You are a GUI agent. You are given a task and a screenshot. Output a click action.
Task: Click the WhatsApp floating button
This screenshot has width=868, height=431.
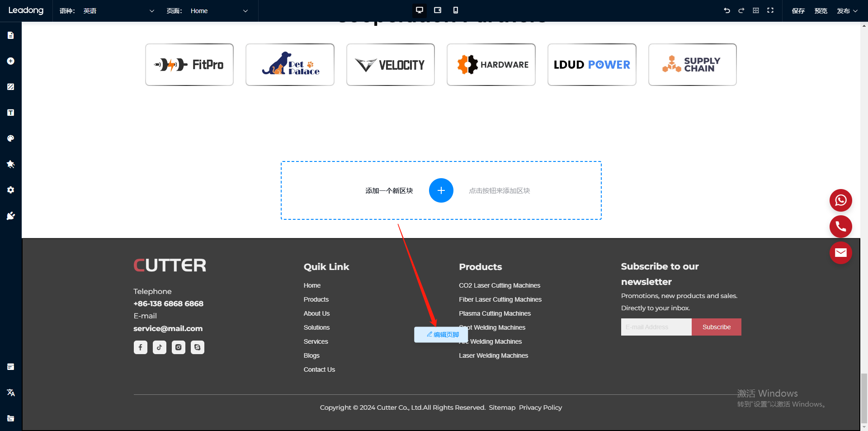click(x=840, y=200)
